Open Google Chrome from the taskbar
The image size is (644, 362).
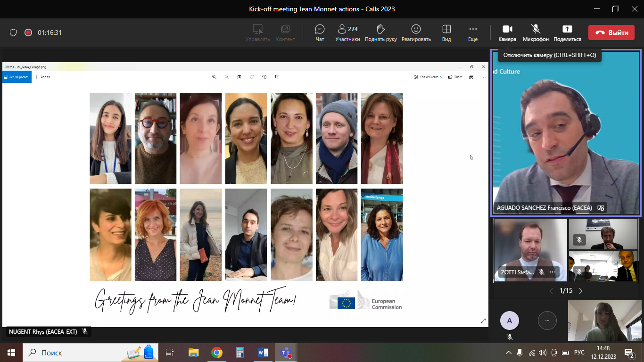tap(217, 353)
